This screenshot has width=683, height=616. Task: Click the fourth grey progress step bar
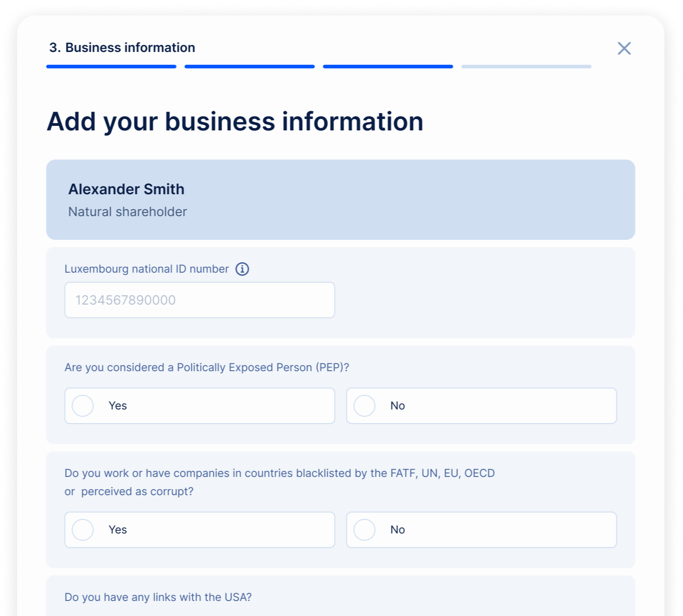point(526,67)
